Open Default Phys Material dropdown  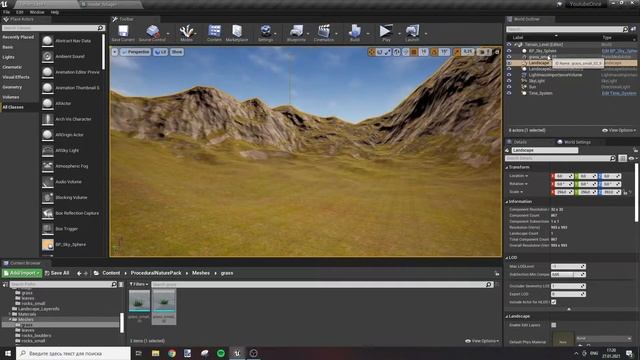point(604,339)
